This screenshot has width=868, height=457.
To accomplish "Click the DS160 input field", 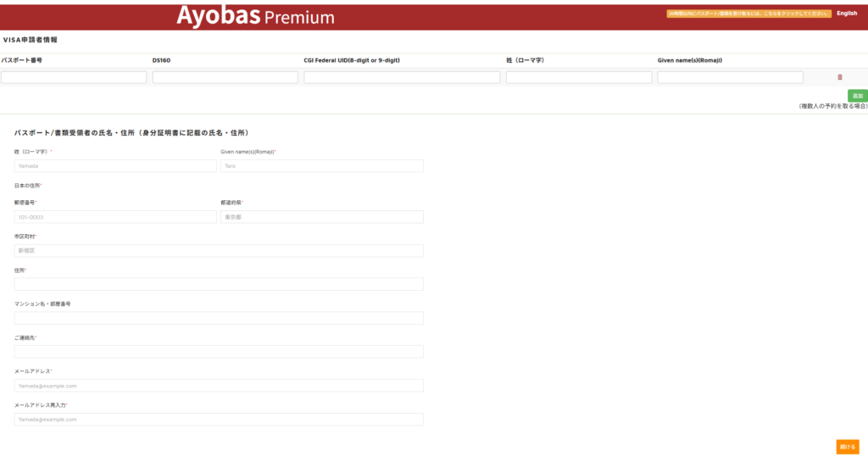I will (x=225, y=77).
